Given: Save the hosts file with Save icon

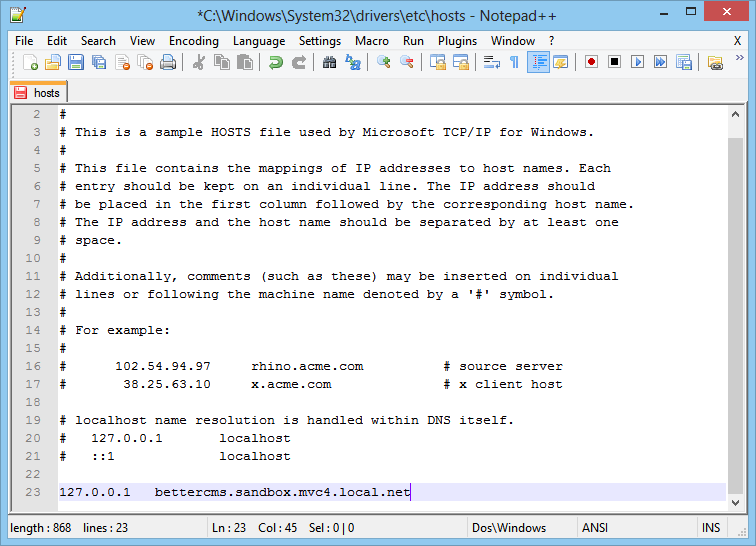Looking at the screenshot, I should (x=76, y=63).
